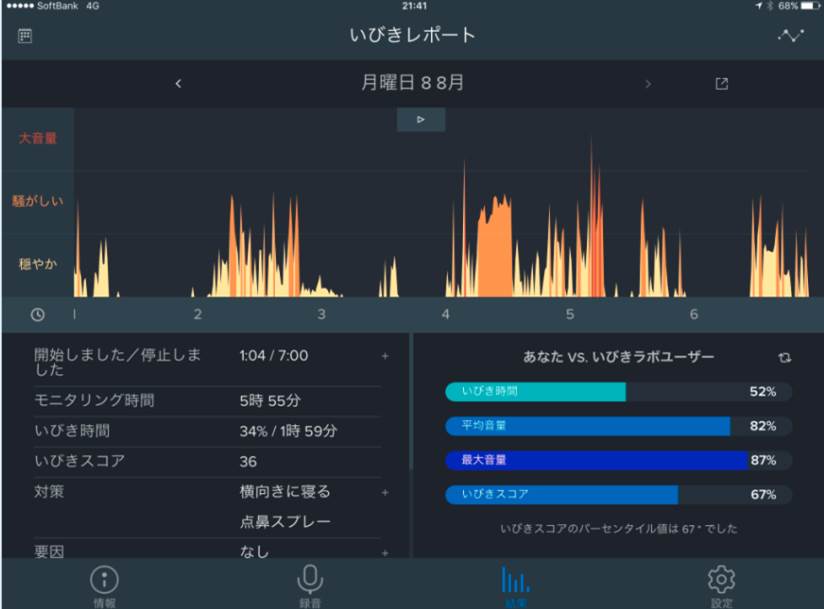Tap the share/export icon
This screenshot has height=609, width=824.
click(x=721, y=84)
